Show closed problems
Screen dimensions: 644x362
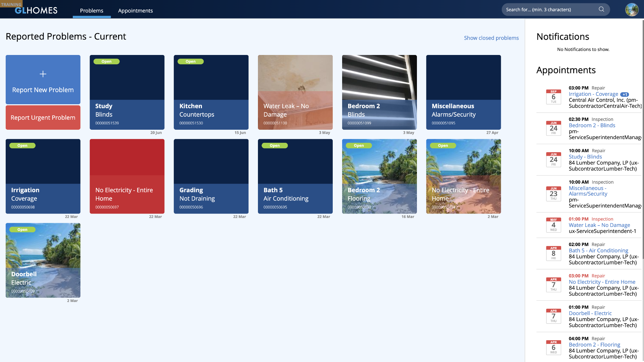(491, 38)
